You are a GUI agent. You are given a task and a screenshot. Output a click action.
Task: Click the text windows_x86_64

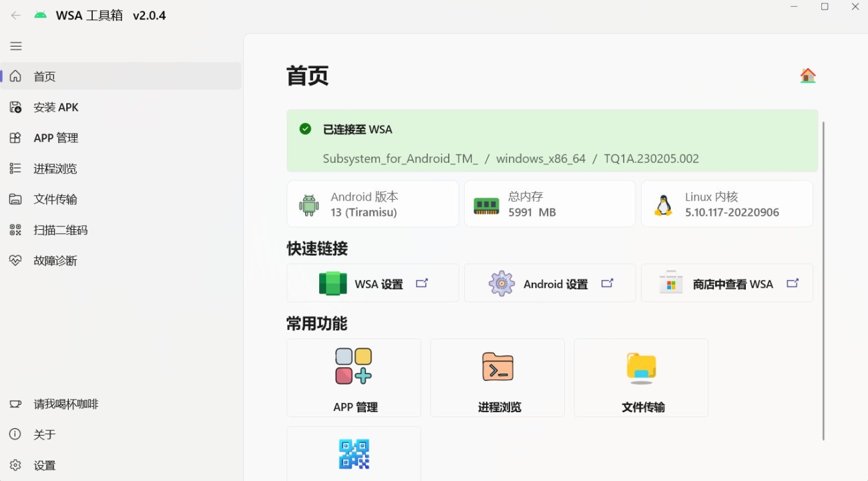[541, 159]
